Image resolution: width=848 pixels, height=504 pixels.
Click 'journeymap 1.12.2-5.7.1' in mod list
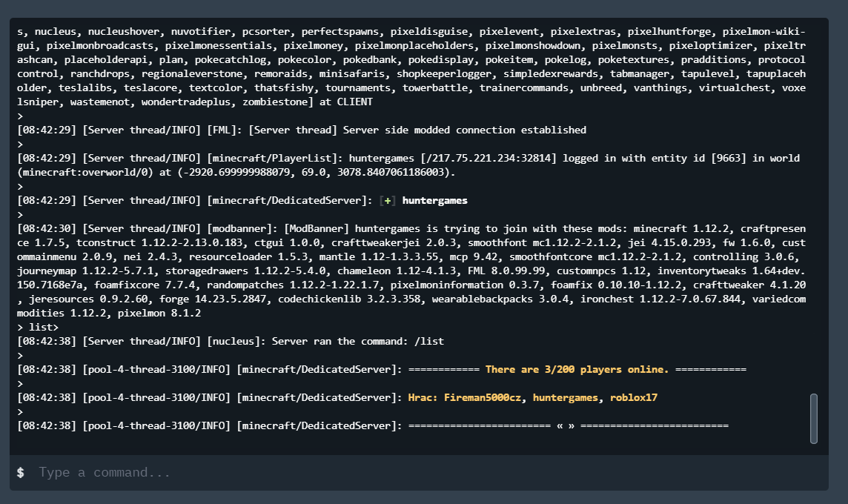[87, 271]
